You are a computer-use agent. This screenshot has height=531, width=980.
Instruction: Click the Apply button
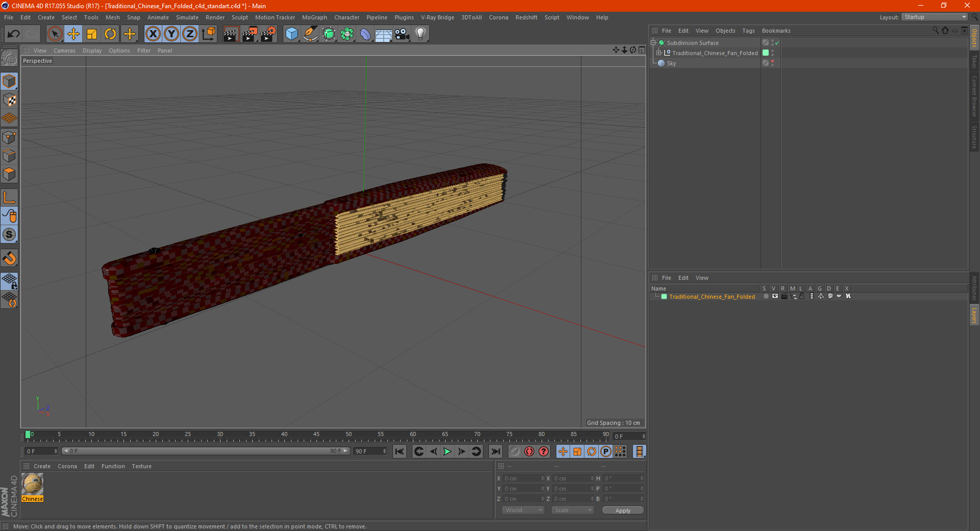[x=623, y=510]
